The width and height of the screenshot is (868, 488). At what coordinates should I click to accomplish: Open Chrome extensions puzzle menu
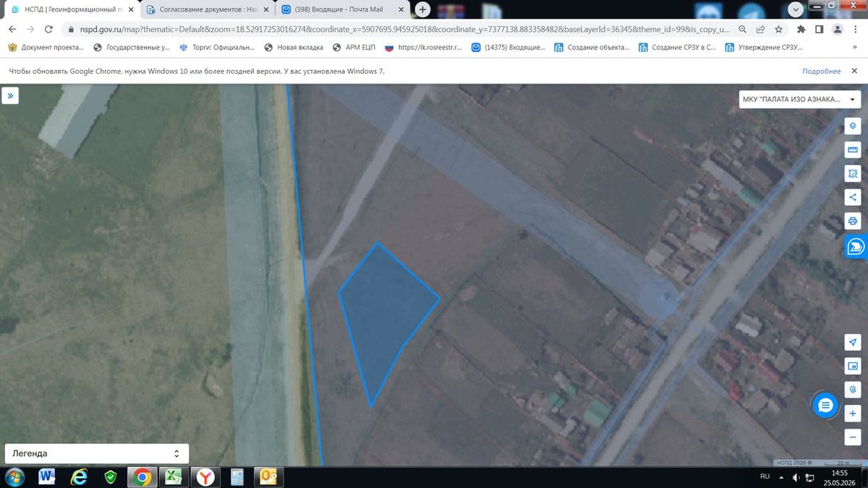pyautogui.click(x=801, y=30)
